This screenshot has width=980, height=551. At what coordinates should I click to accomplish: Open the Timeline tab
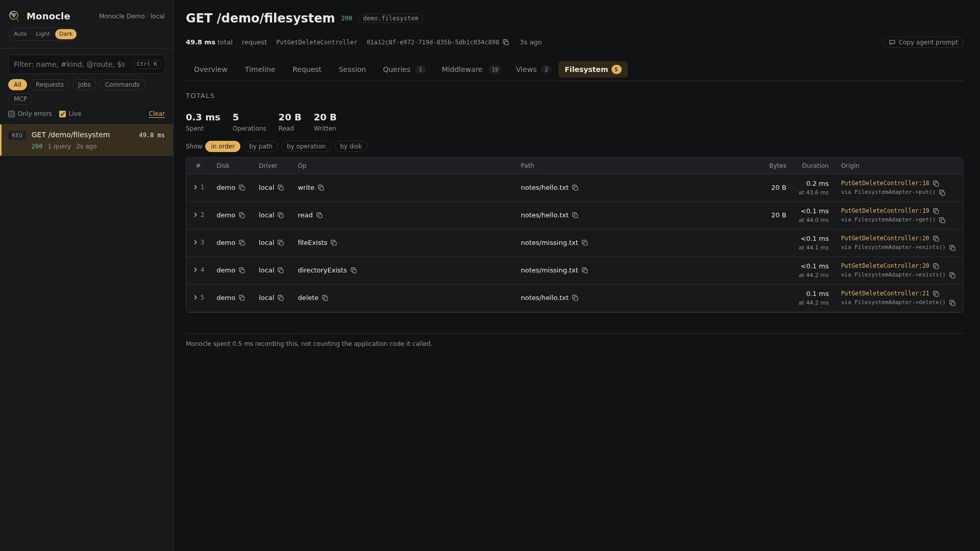coord(260,69)
